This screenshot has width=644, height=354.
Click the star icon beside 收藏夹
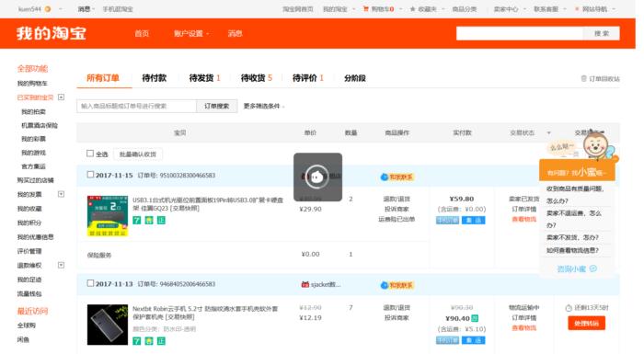coord(412,8)
